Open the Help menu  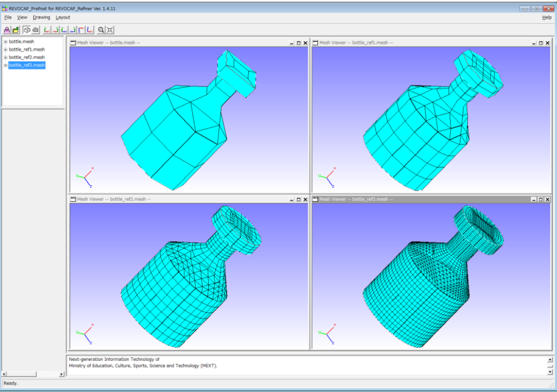[x=546, y=17]
